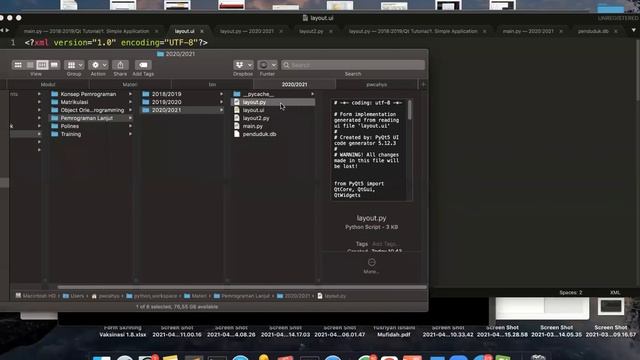Click Spaces: 2 in Sublime status bar
Viewport: 640px width, 360px height.
tap(571, 293)
